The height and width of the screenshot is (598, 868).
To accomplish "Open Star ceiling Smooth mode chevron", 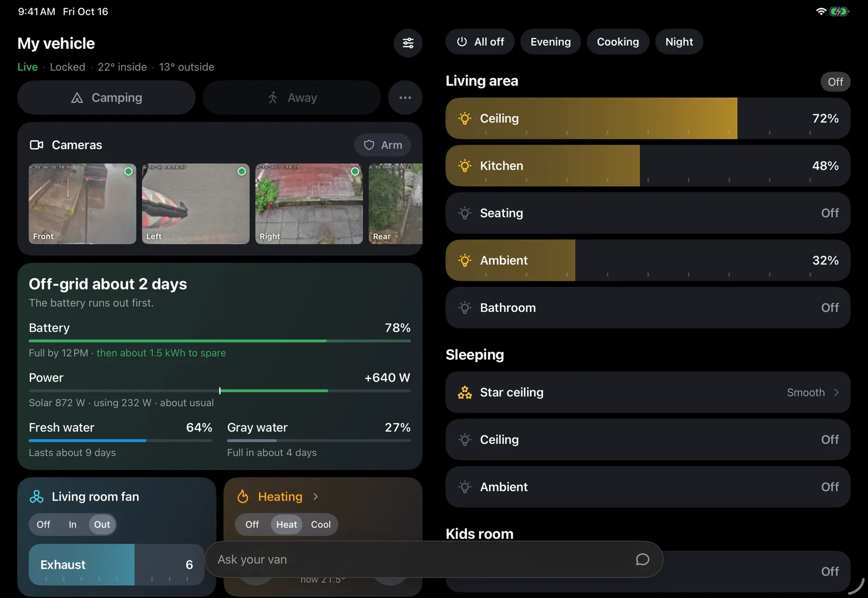I will click(836, 393).
